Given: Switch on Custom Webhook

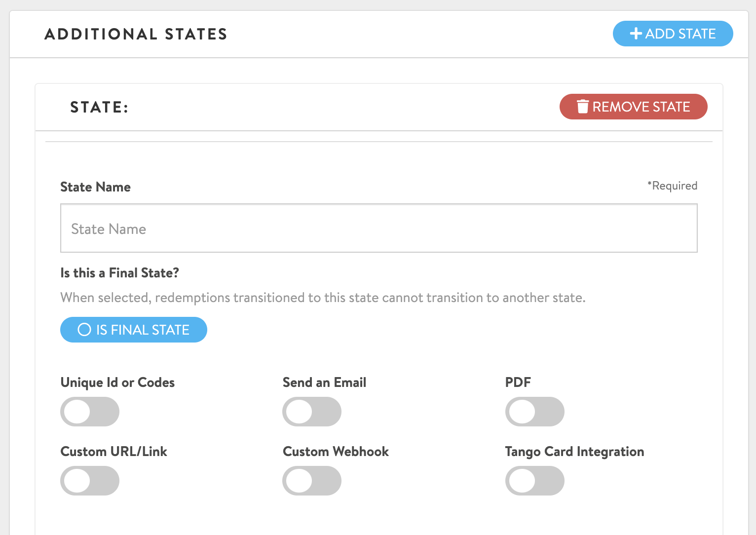Looking at the screenshot, I should tap(312, 481).
